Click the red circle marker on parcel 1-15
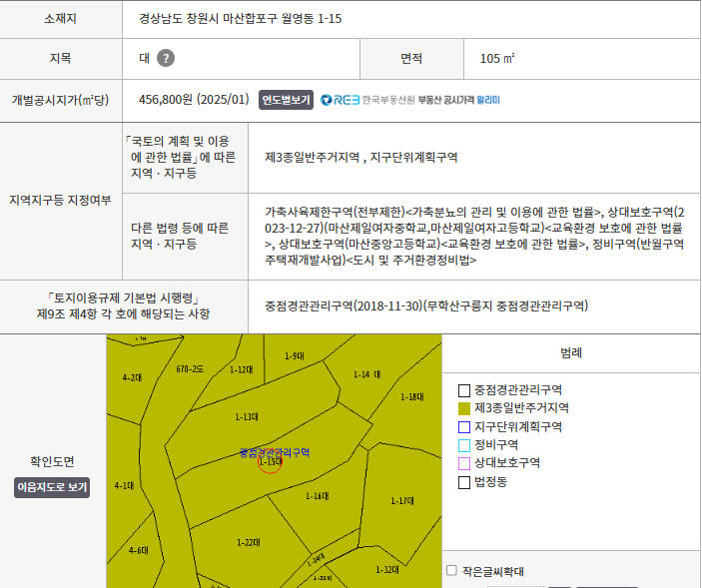This screenshot has width=702, height=588. coord(270,463)
